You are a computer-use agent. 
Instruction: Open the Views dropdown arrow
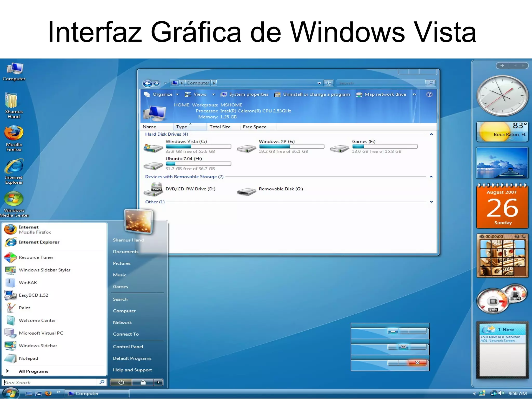(214, 94)
